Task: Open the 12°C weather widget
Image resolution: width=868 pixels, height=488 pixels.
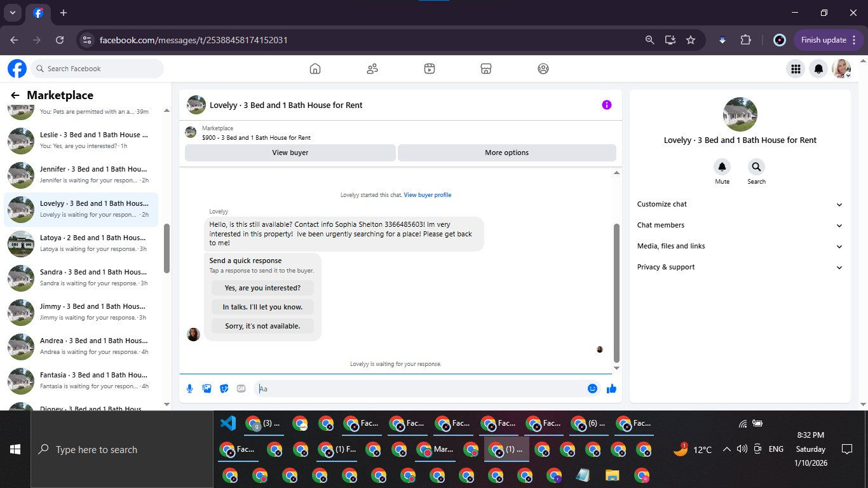Action: coord(693,449)
